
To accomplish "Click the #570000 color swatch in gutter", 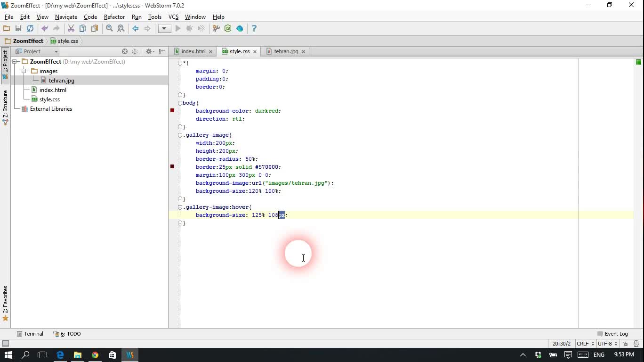I will (172, 167).
